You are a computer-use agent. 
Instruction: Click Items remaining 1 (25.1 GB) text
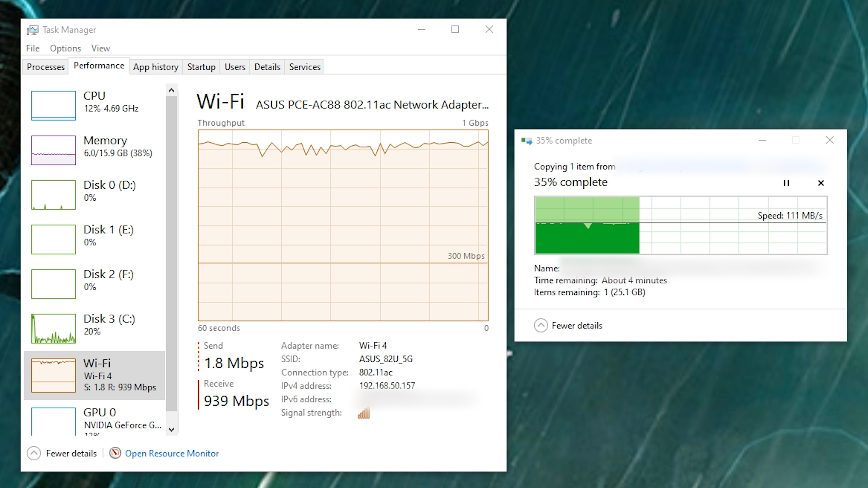(589, 292)
